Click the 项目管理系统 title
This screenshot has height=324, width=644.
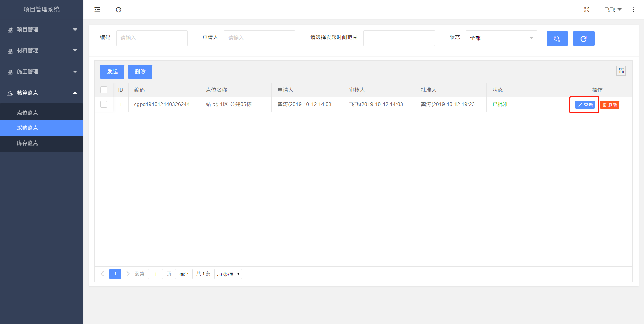pyautogui.click(x=41, y=9)
